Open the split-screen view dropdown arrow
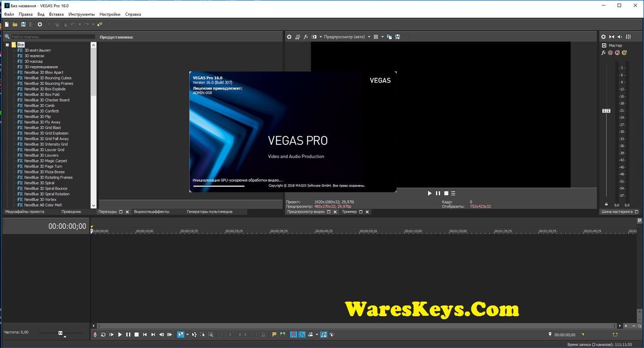The height and width of the screenshot is (348, 644). [321, 37]
